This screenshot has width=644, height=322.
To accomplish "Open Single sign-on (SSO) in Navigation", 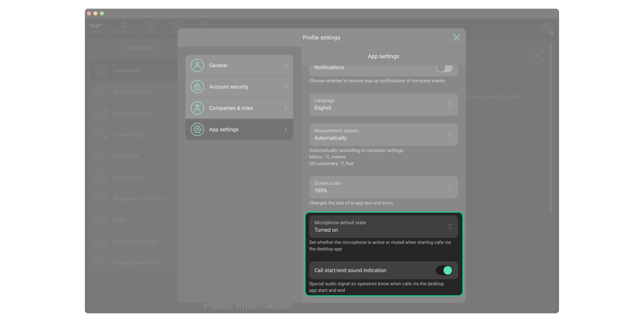I will pyautogui.click(x=134, y=263).
